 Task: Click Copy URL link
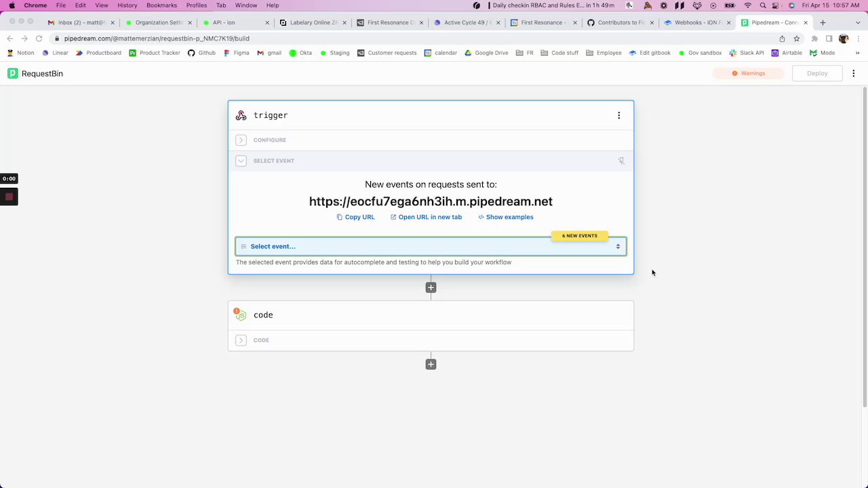point(355,217)
